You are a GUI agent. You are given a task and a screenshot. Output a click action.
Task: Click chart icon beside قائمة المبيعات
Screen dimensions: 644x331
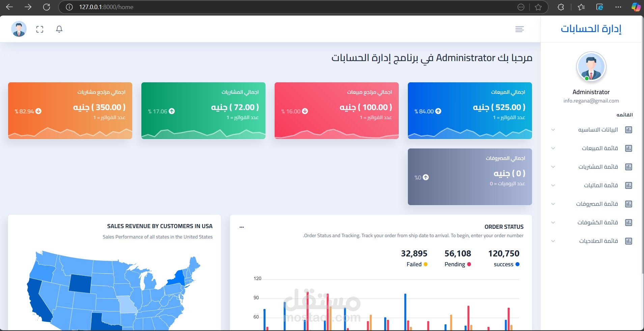pyautogui.click(x=628, y=148)
